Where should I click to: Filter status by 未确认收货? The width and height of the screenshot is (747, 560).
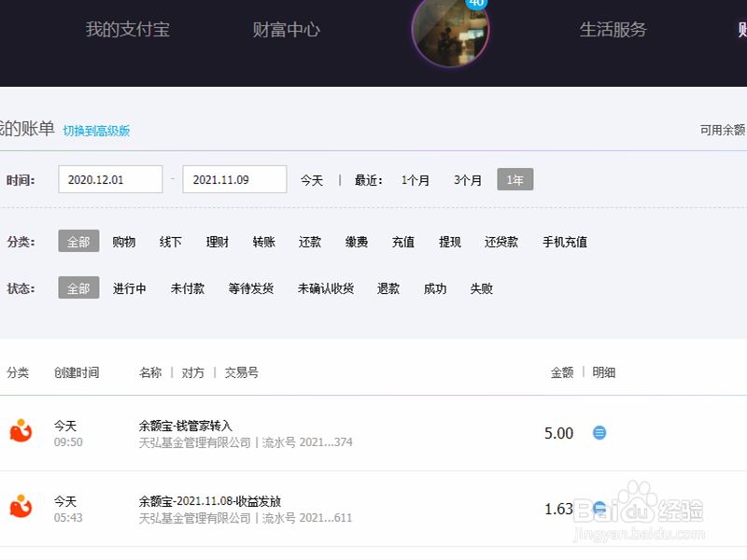325,288
